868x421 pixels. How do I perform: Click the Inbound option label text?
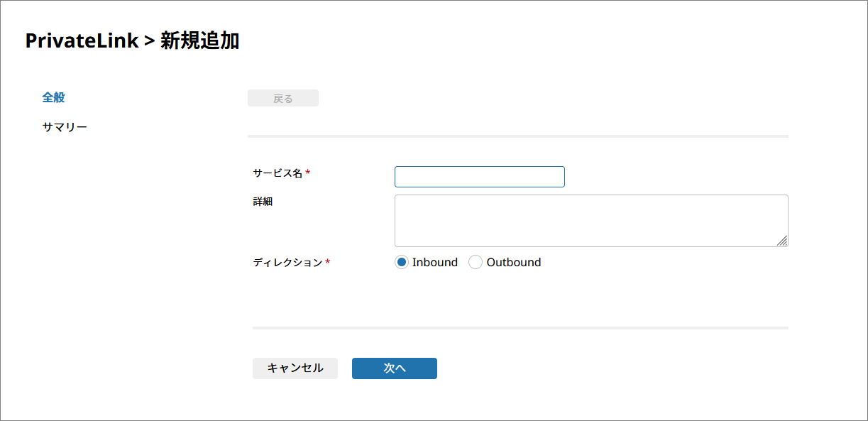pyautogui.click(x=434, y=262)
